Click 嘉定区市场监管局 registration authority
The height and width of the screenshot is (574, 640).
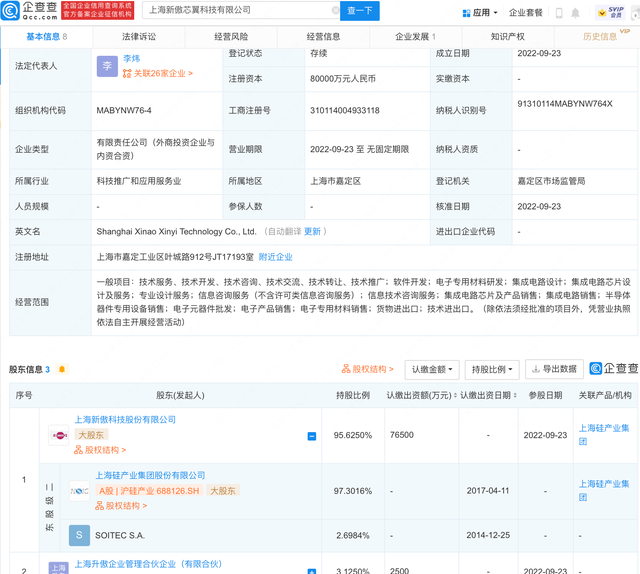click(551, 181)
